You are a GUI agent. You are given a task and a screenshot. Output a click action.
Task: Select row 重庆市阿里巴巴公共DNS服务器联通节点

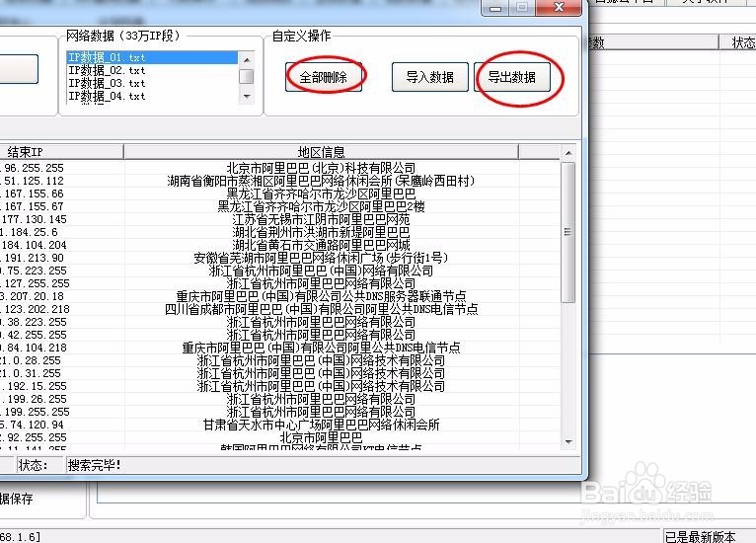tap(279, 296)
